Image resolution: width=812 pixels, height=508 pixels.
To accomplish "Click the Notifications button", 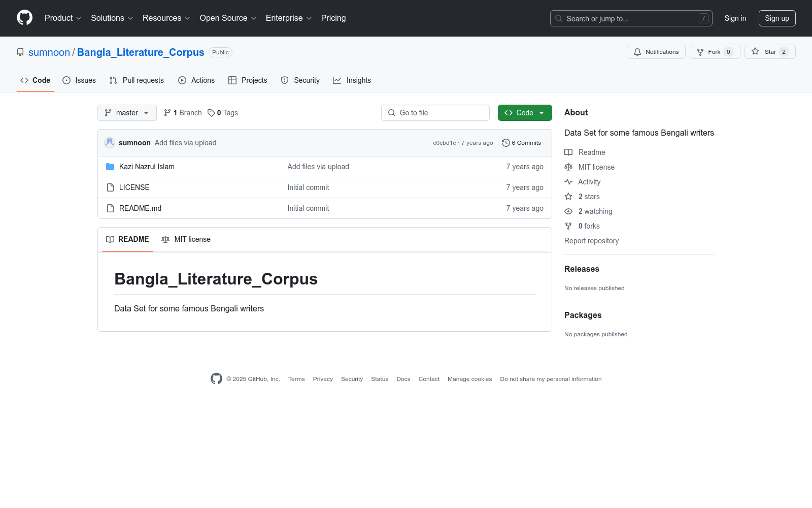I will click(656, 52).
